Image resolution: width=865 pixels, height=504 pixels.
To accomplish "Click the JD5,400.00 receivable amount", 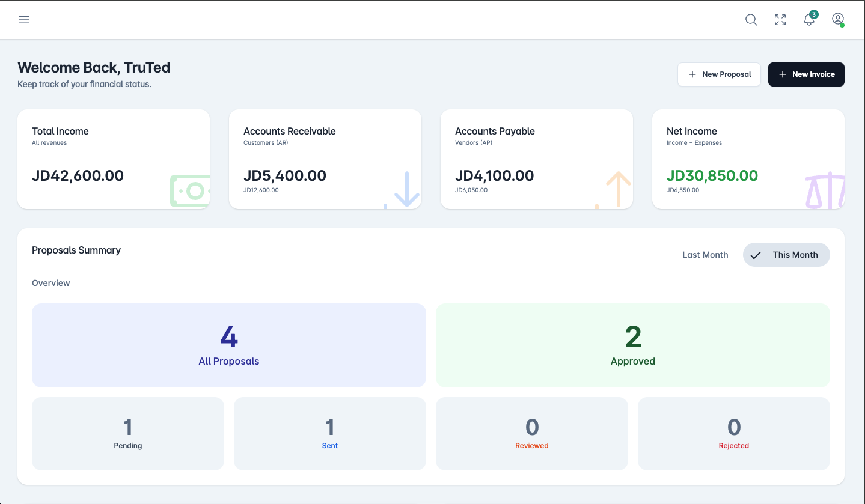I will pos(285,175).
